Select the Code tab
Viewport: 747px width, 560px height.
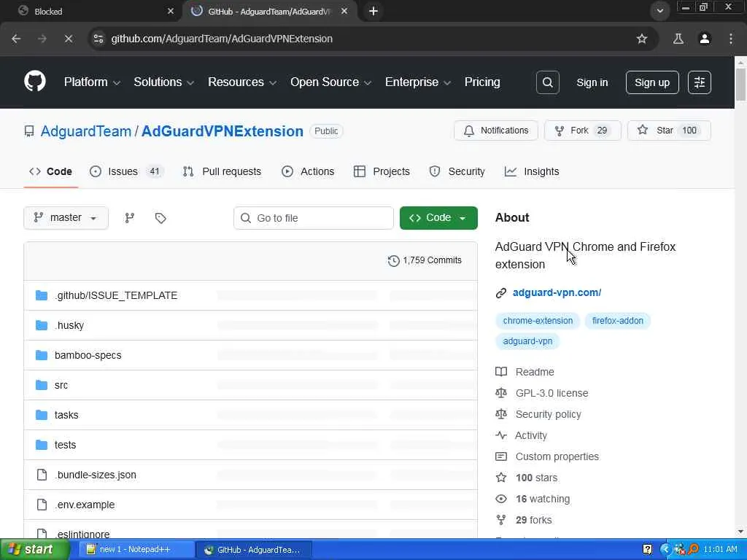[x=50, y=171]
